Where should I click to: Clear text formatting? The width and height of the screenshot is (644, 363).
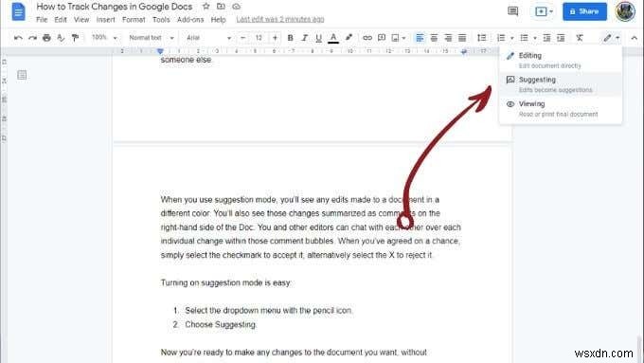[x=579, y=38]
